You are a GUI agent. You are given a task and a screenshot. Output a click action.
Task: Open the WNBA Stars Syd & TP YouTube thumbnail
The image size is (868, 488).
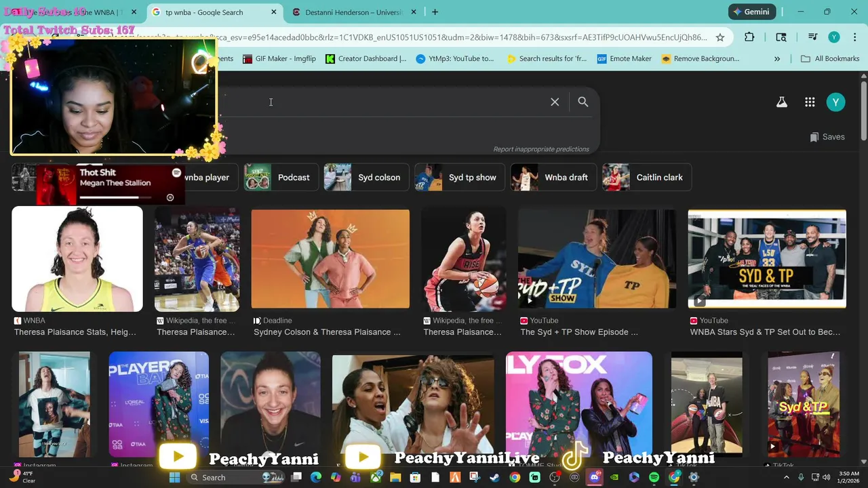767,259
